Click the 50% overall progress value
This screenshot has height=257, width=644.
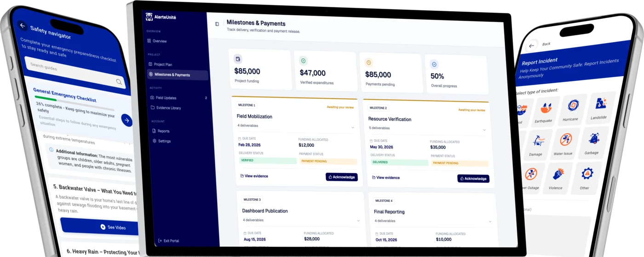click(437, 76)
